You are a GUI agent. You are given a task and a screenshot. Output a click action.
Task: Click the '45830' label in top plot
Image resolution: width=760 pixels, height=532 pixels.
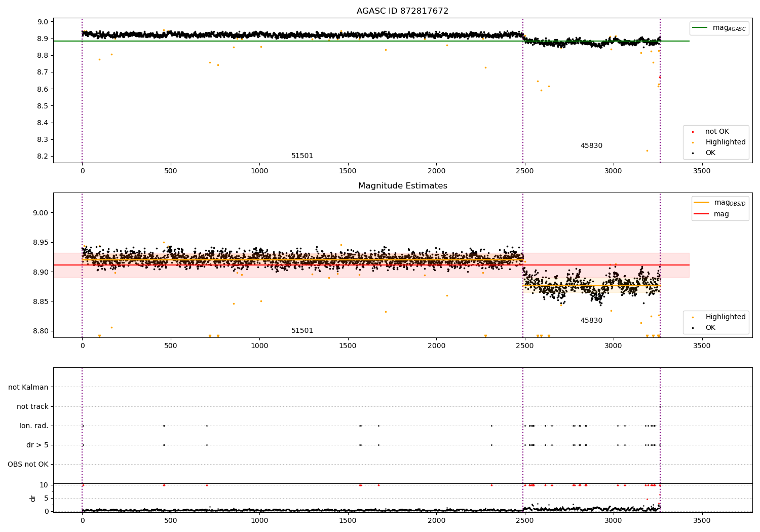pos(591,145)
